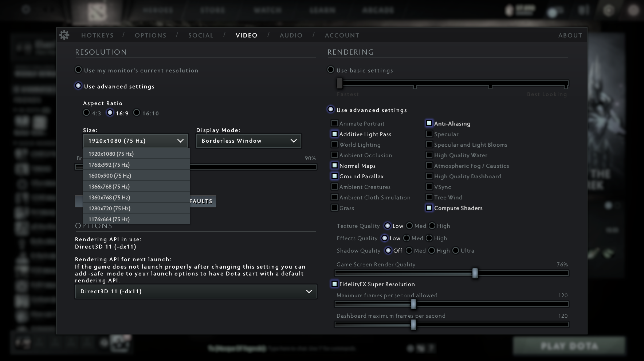Turn off FidelityFX Super Resolution
Image resolution: width=644 pixels, height=361 pixels.
click(x=334, y=284)
